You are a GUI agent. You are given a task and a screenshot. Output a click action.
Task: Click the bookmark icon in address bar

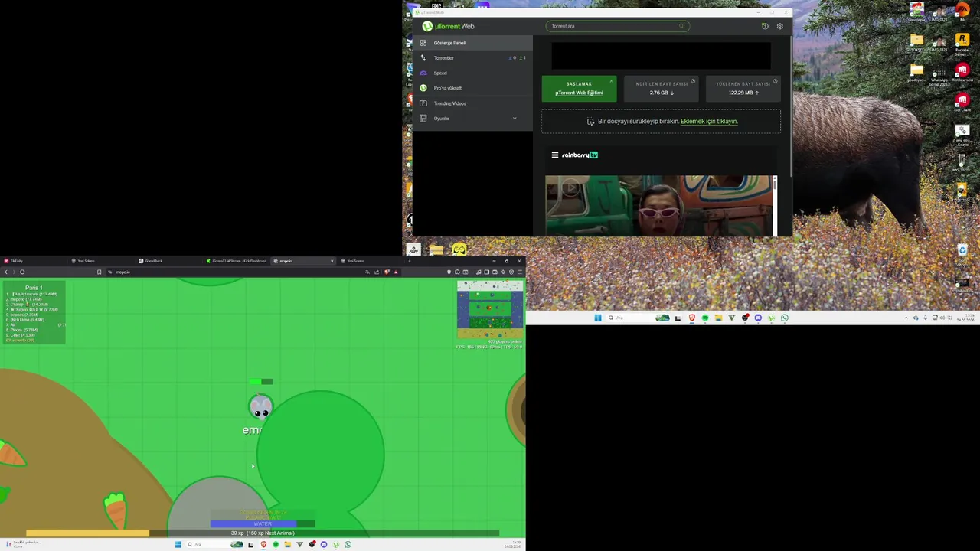(99, 272)
